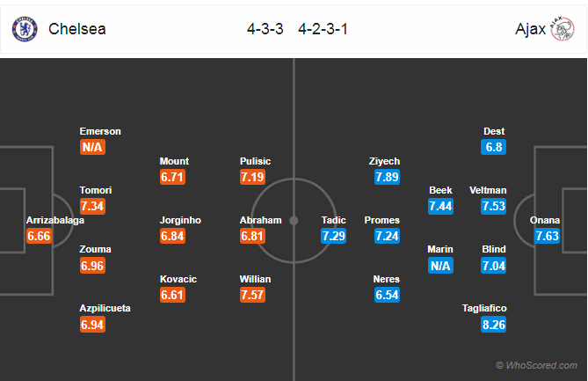Viewport: 588px width, 381px height.
Task: Click the 4-2-3-1 formation label
Action: 323,29
